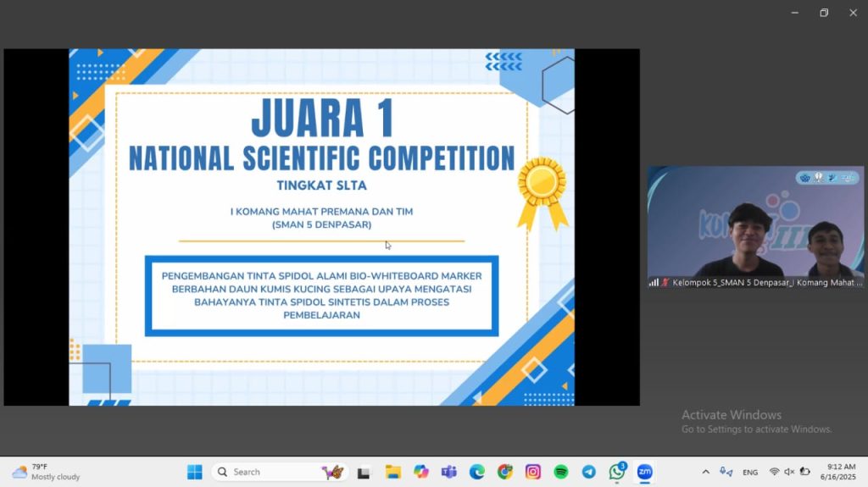This screenshot has width=868, height=487.
Task: Open Task View in the taskbar
Action: (364, 472)
